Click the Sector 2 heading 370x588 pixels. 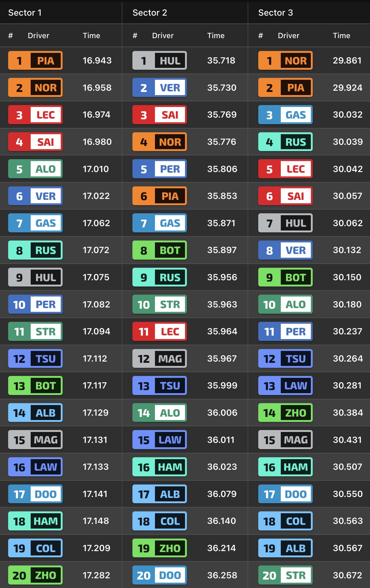click(150, 13)
